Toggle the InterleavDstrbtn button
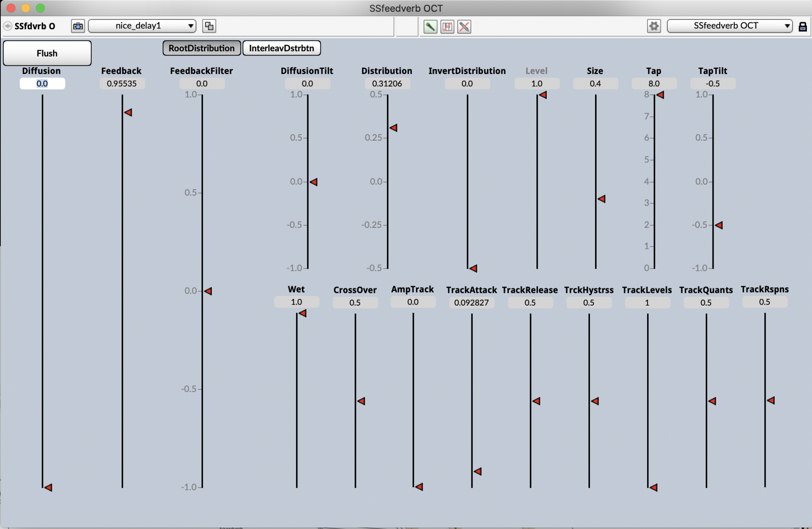Viewport: 812px width, 529px height. [282, 48]
